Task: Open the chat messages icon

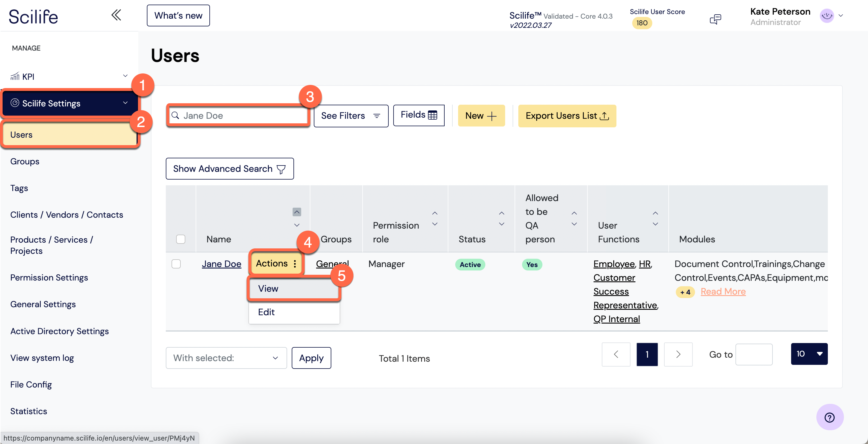Action: click(x=715, y=19)
